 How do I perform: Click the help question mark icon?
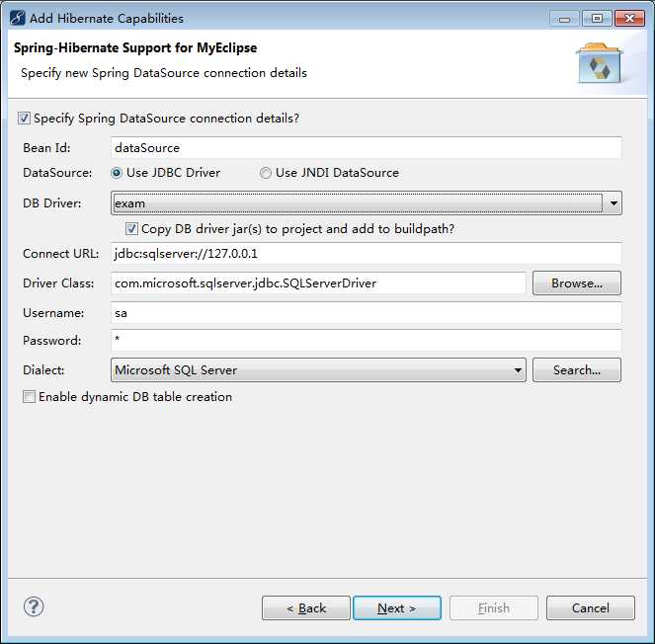33,606
